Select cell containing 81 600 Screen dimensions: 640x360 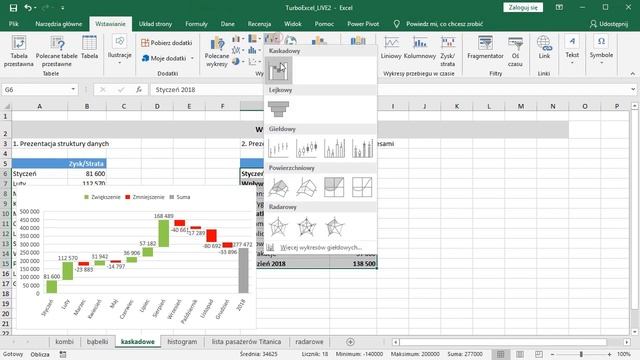click(x=87, y=173)
